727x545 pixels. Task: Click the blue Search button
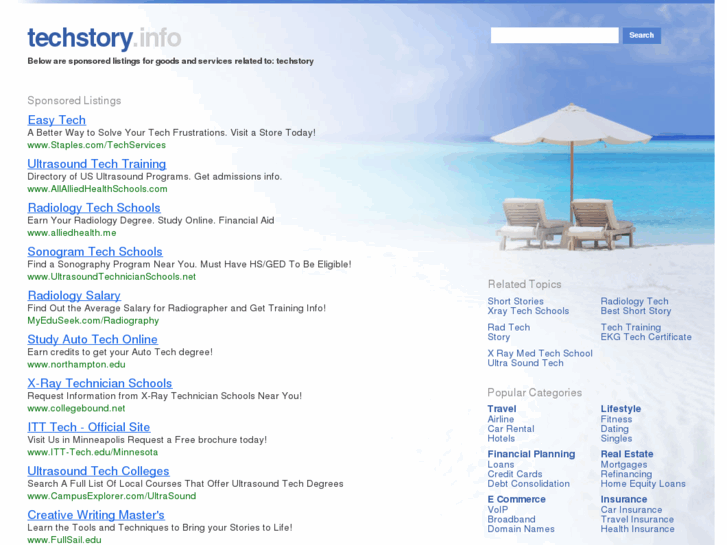click(x=642, y=35)
